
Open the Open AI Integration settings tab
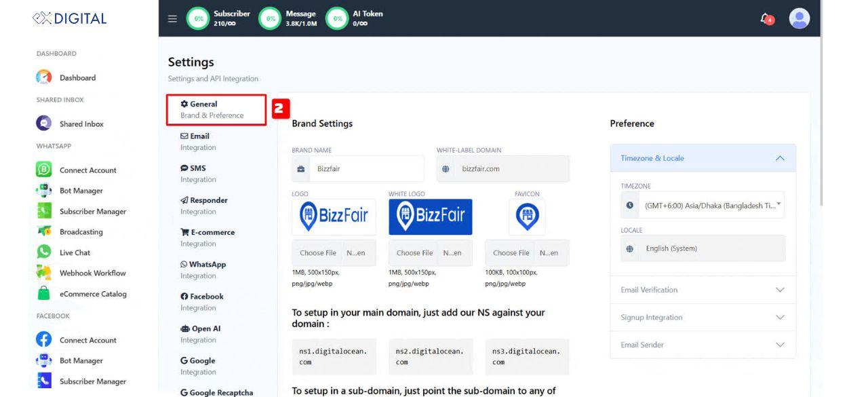tap(200, 334)
